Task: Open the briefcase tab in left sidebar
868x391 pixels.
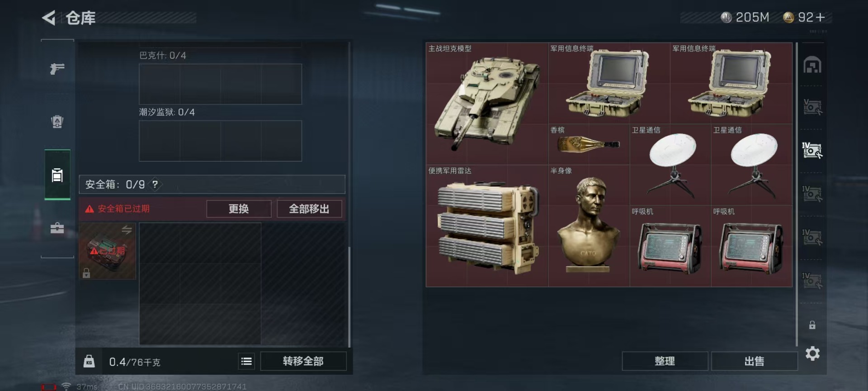Action: [57, 228]
